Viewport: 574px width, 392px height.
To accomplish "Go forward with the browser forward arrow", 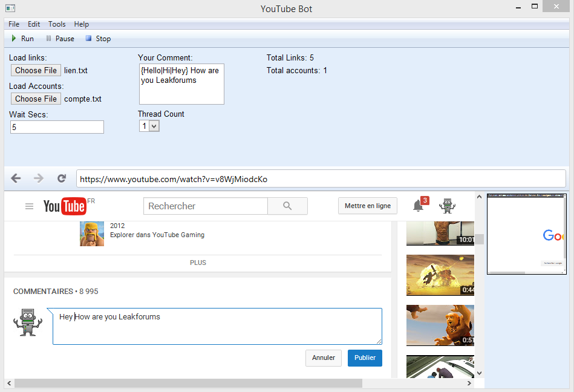I will point(39,178).
